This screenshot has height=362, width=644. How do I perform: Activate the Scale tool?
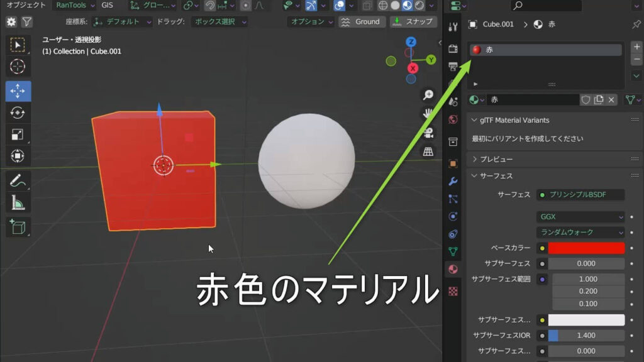point(18,134)
